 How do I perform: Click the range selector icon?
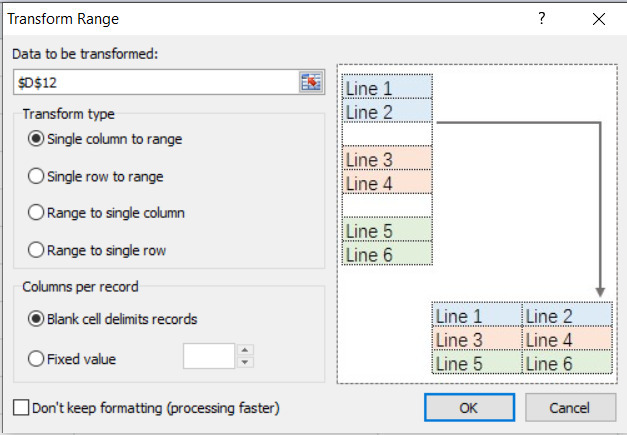311,81
